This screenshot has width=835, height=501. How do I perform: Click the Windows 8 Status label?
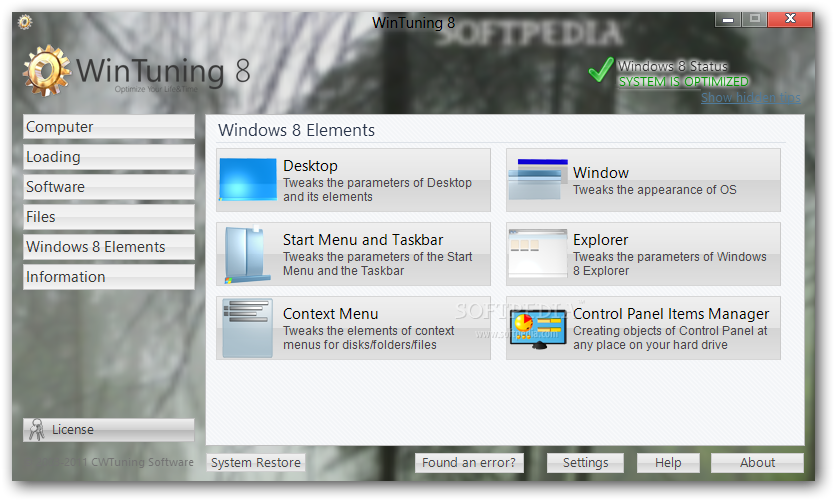pyautogui.click(x=673, y=66)
